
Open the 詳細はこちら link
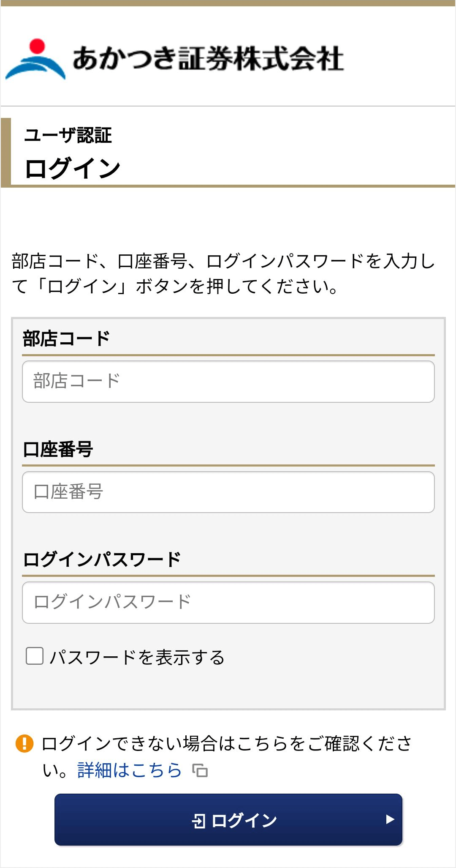click(x=130, y=770)
